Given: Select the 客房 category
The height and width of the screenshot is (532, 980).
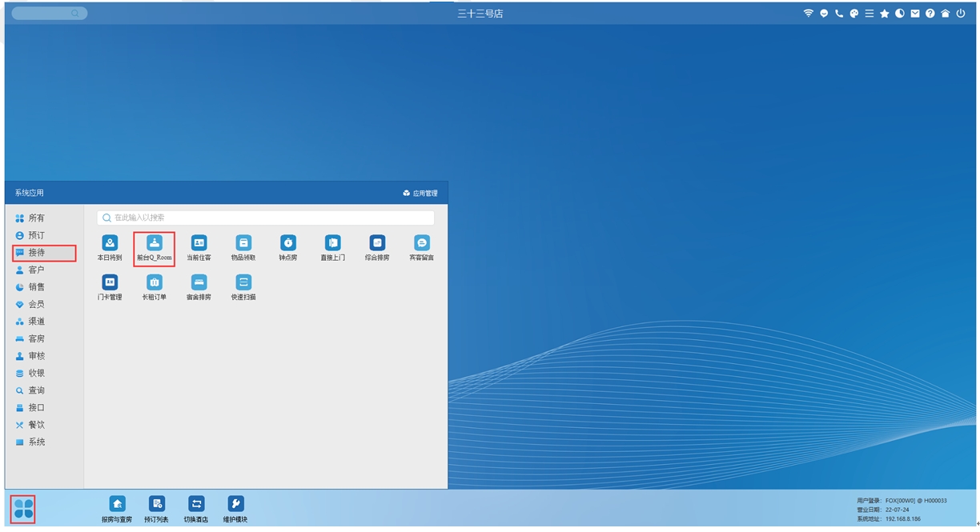Looking at the screenshot, I should tap(44, 338).
